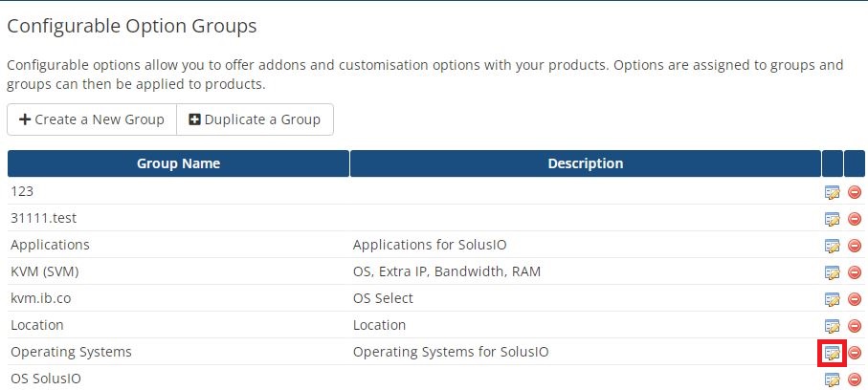
Task: Delete the OS SolusIO group
Action: pyautogui.click(x=855, y=379)
